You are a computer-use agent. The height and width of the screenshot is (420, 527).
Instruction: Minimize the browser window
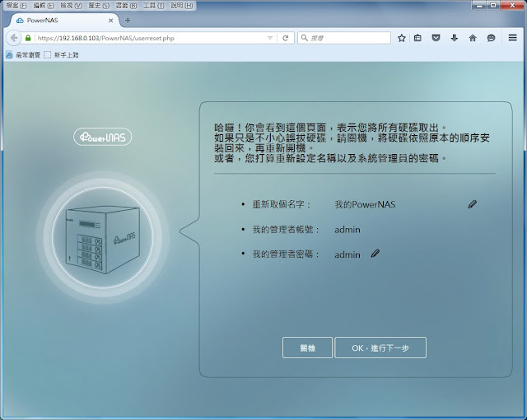[x=479, y=5]
